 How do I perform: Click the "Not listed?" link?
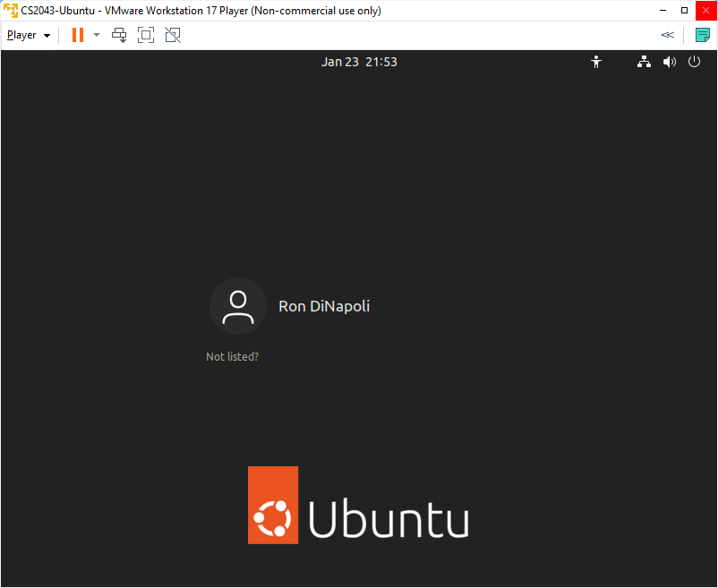pyautogui.click(x=232, y=356)
